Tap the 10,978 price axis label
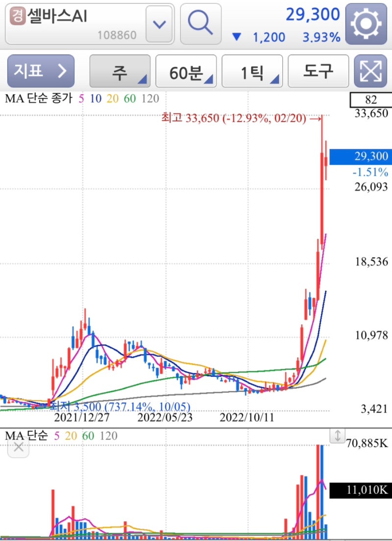The width and height of the screenshot is (392, 541). point(371,335)
